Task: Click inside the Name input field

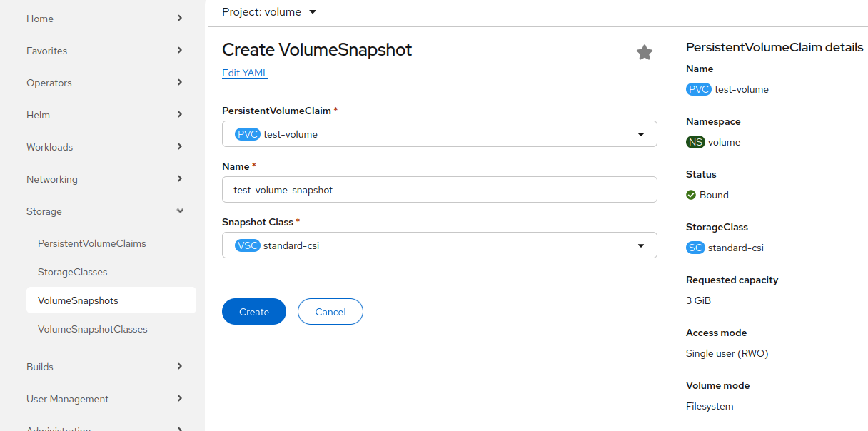Action: [x=439, y=189]
